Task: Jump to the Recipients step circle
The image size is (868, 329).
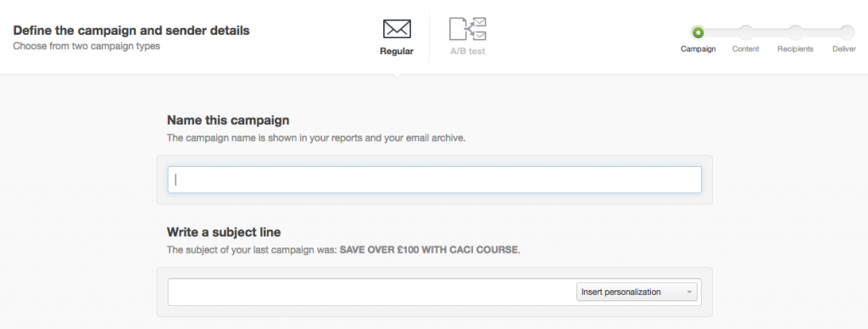Action: pyautogui.click(x=795, y=33)
